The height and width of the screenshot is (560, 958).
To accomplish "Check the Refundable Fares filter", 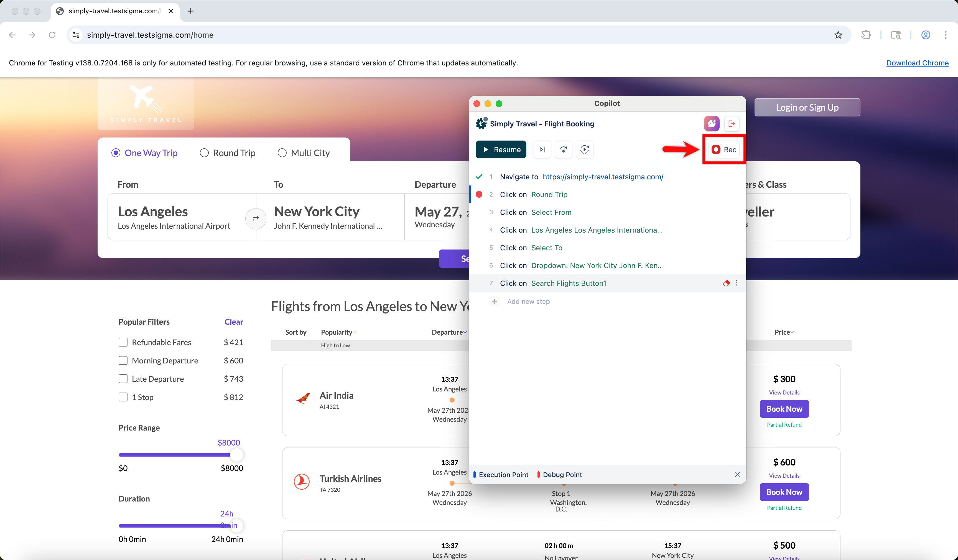I will pyautogui.click(x=123, y=342).
